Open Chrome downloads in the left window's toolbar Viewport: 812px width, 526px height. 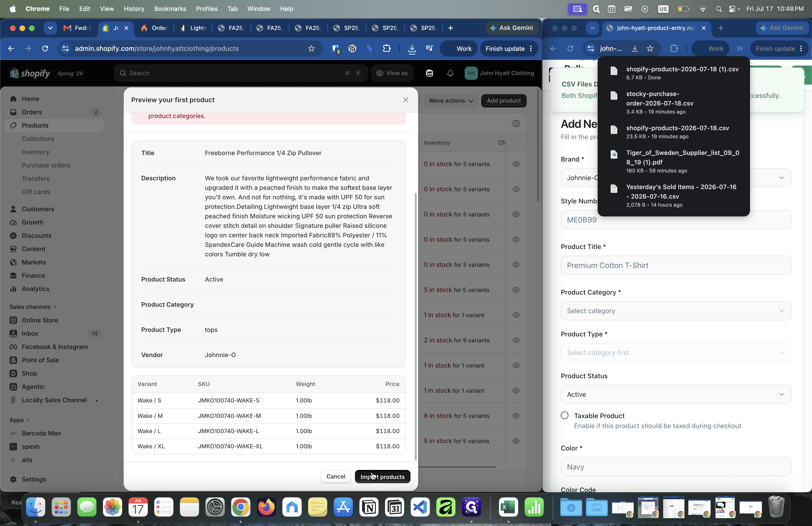pyautogui.click(x=412, y=48)
